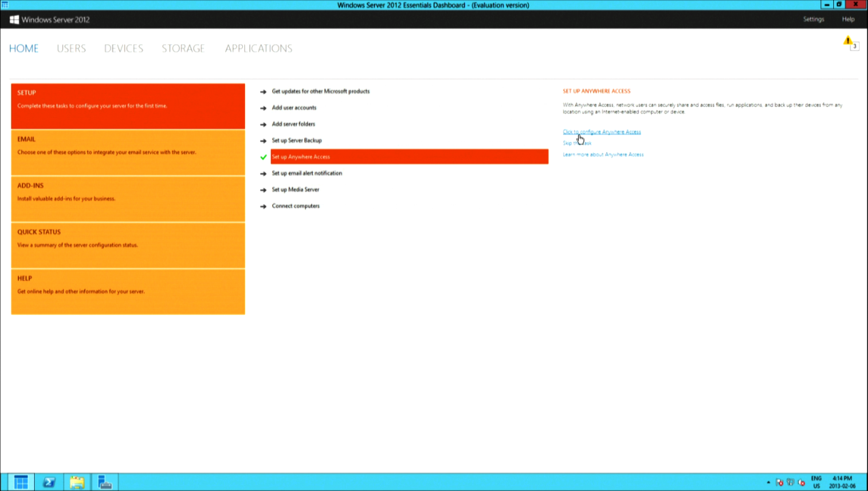The width and height of the screenshot is (868, 491).
Task: Select the QUICK STATUS category panel
Action: point(128,245)
